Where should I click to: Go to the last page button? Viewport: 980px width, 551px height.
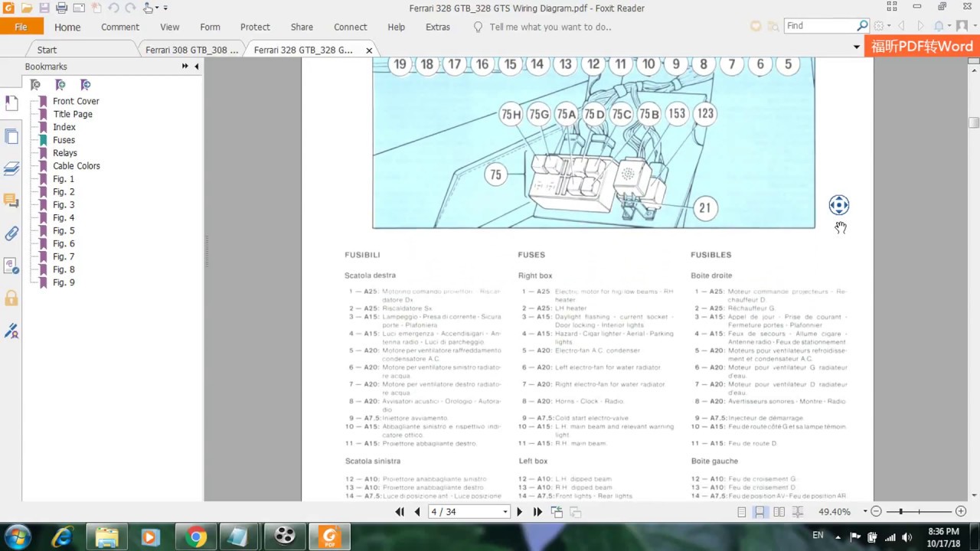[x=537, y=511]
